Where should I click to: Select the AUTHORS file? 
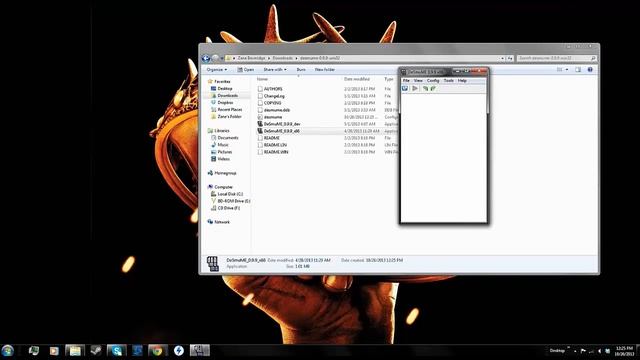point(273,89)
